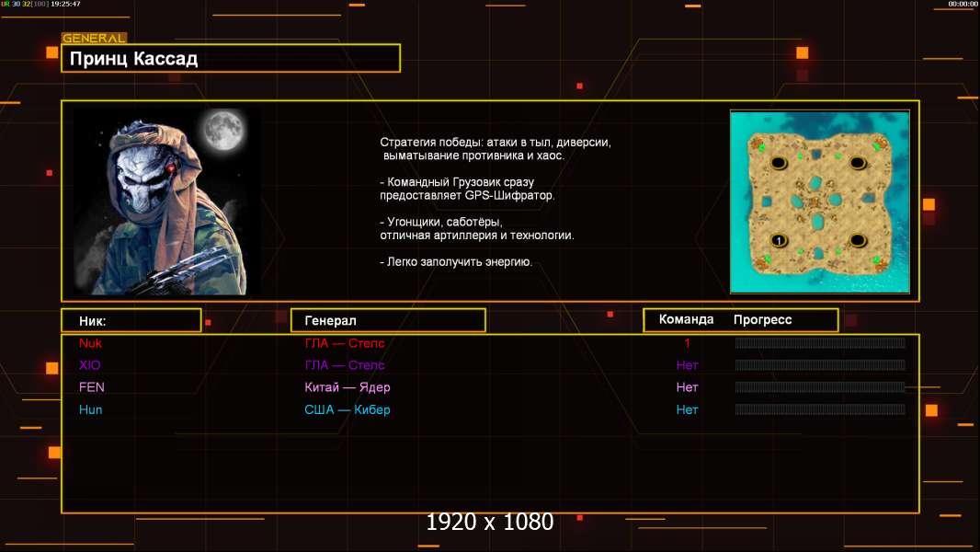Select player name Hun
This screenshot has height=552, width=980.
point(91,409)
